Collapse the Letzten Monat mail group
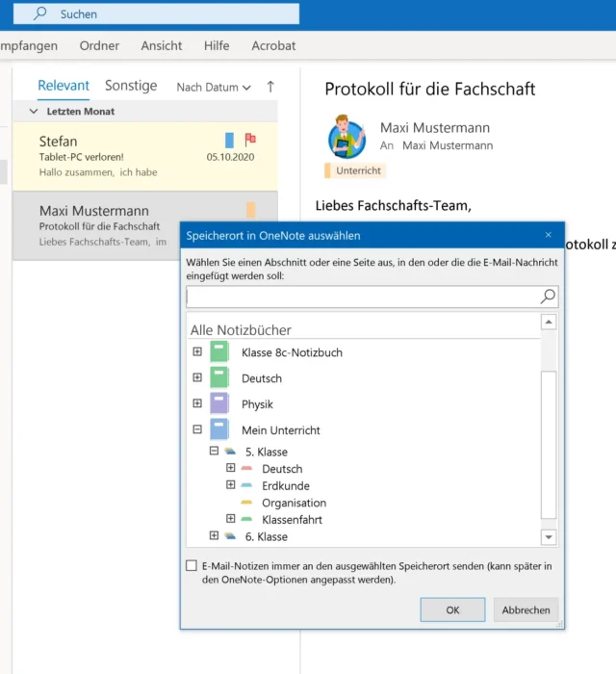Viewport: 616px width, 674px height. click(35, 112)
